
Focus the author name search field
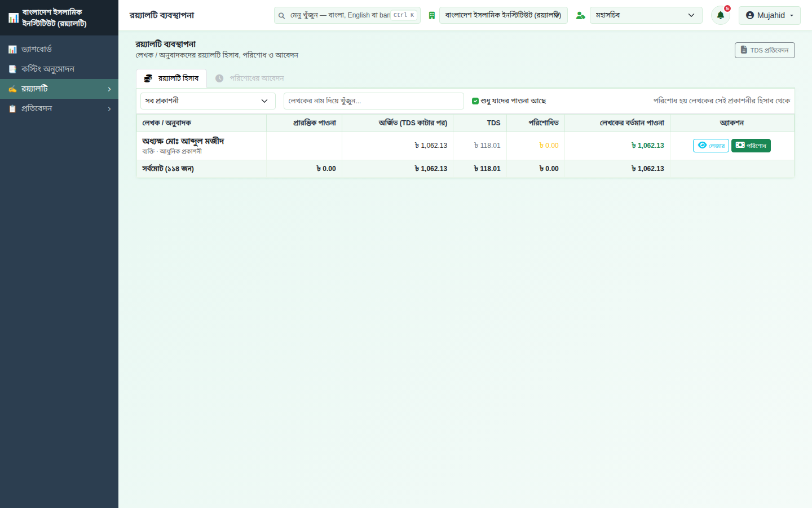(373, 101)
